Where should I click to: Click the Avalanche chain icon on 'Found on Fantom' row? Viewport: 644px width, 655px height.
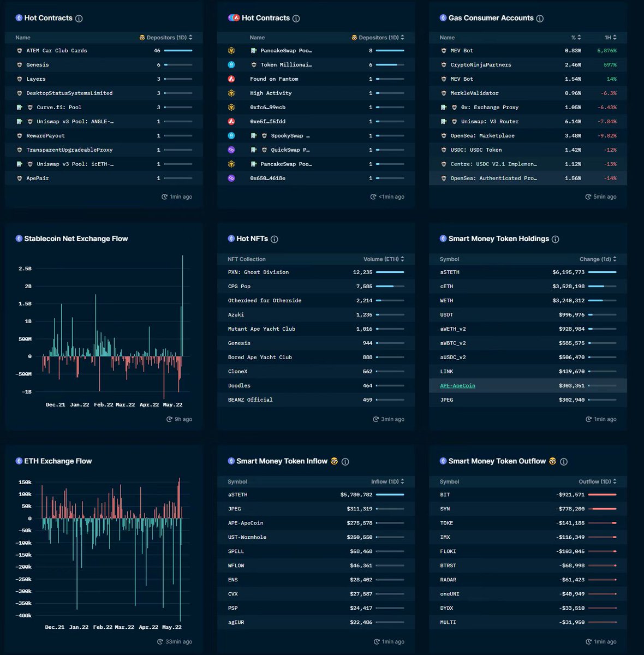(x=231, y=79)
